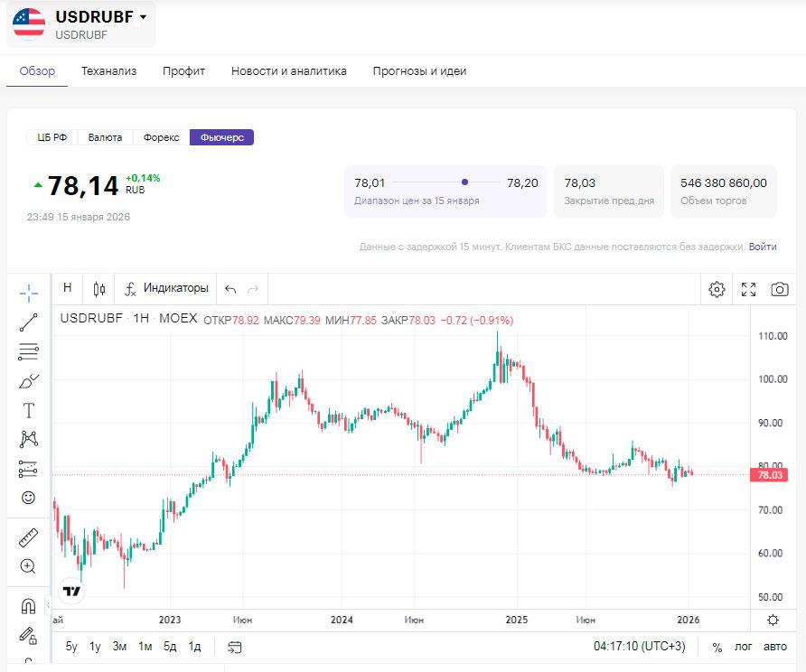
Task: Choose the text annotation tool
Action: pos(28,410)
